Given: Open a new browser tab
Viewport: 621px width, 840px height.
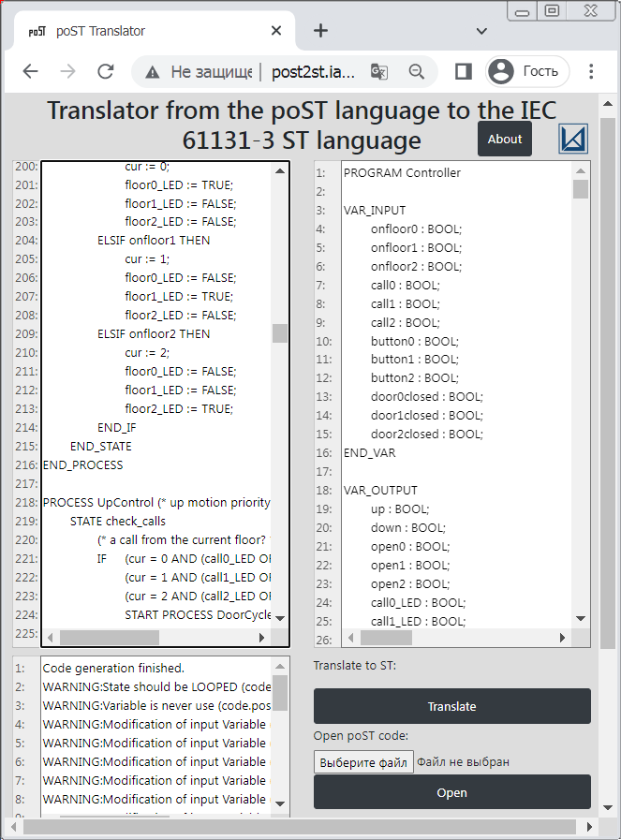Looking at the screenshot, I should [x=320, y=30].
